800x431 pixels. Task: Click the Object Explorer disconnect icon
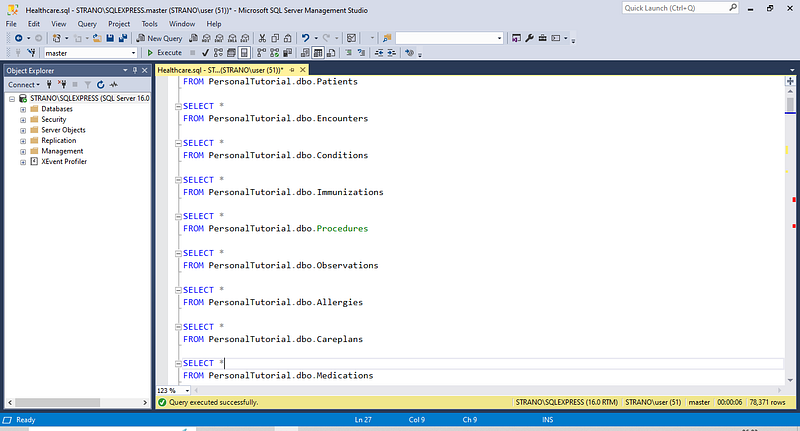tap(62, 85)
